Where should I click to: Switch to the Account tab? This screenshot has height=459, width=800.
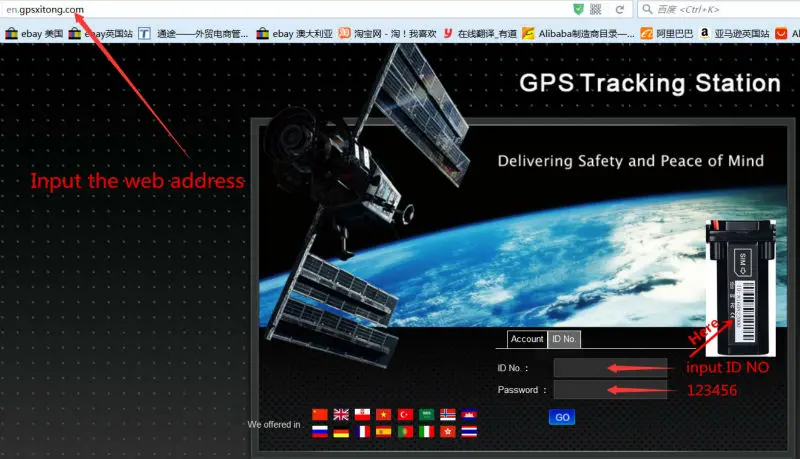point(527,339)
